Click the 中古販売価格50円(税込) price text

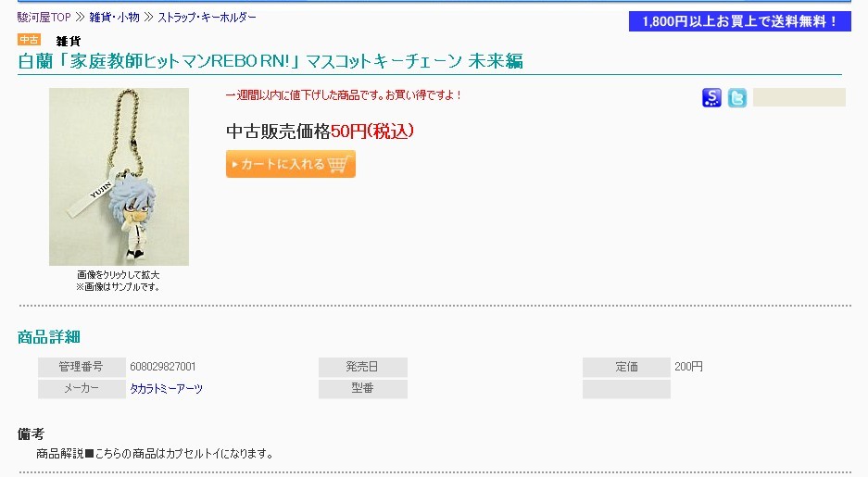coord(320,132)
